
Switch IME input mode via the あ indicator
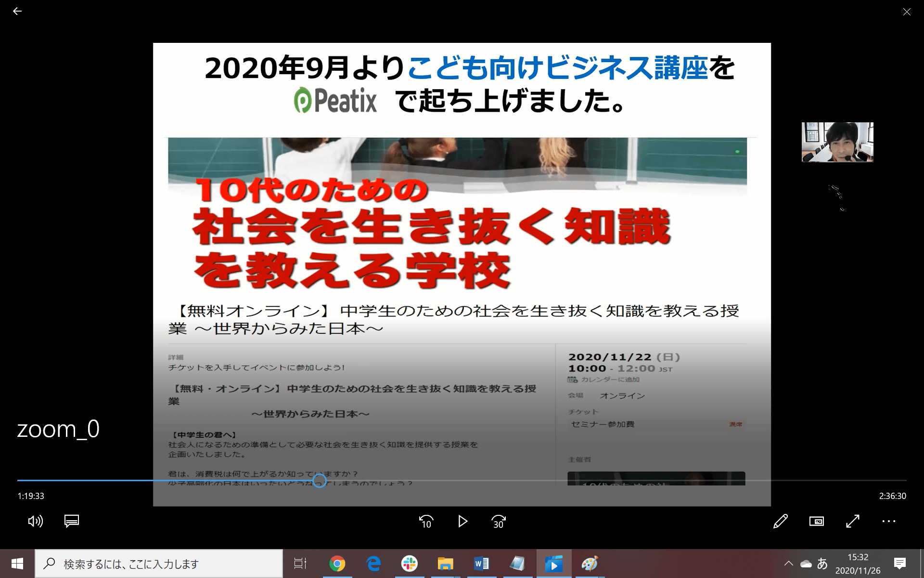tap(821, 563)
